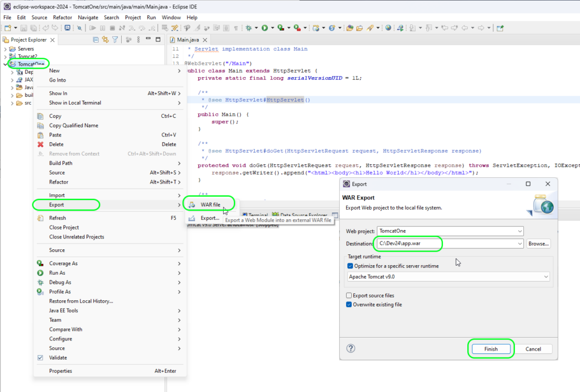This screenshot has height=392, width=580.
Task: Click Delete in the context menu
Action: pyautogui.click(x=110, y=144)
